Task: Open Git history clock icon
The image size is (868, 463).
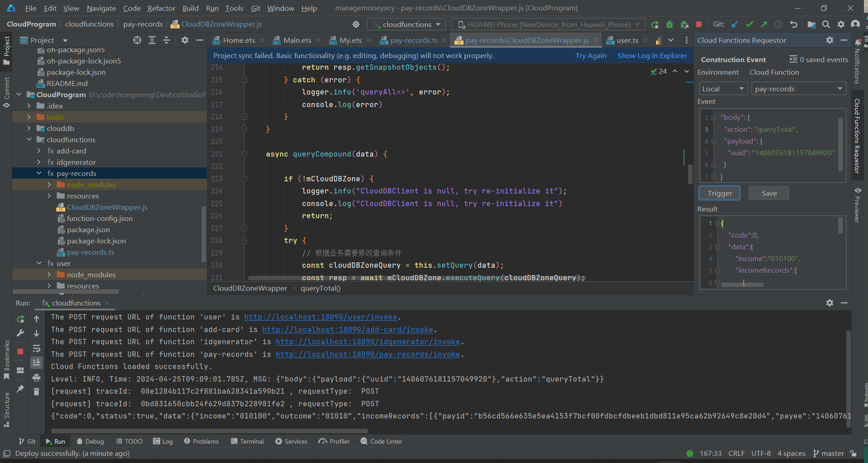Action: pyautogui.click(x=778, y=24)
